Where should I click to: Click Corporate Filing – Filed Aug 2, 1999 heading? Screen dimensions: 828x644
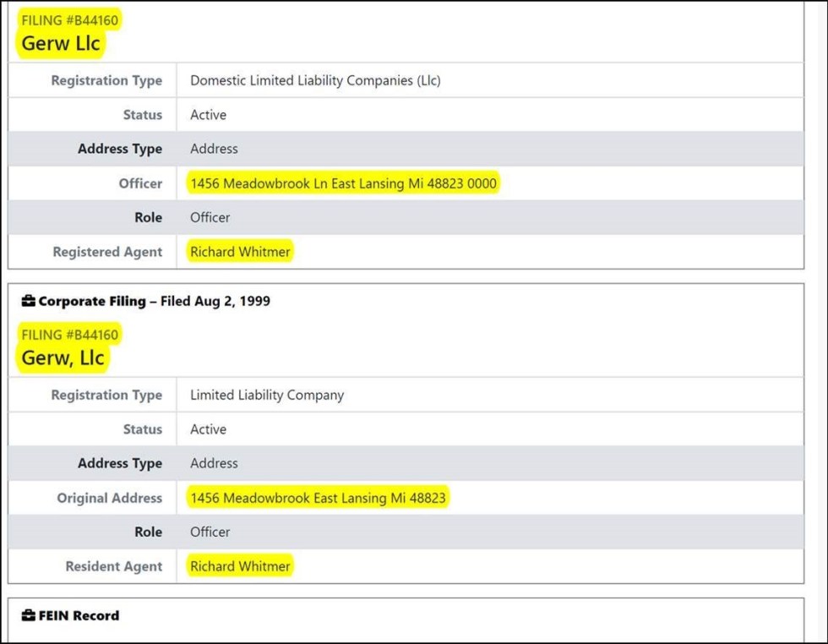pos(154,301)
